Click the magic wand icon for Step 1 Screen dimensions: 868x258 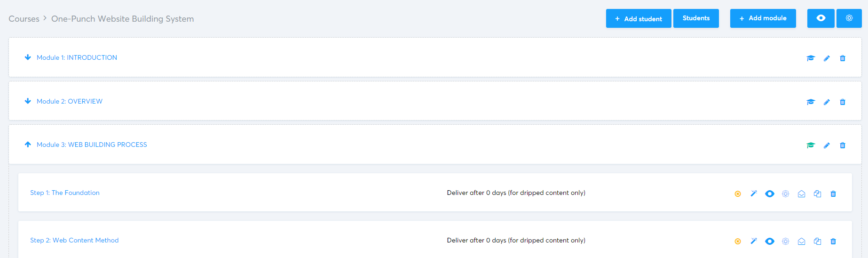[x=754, y=193]
